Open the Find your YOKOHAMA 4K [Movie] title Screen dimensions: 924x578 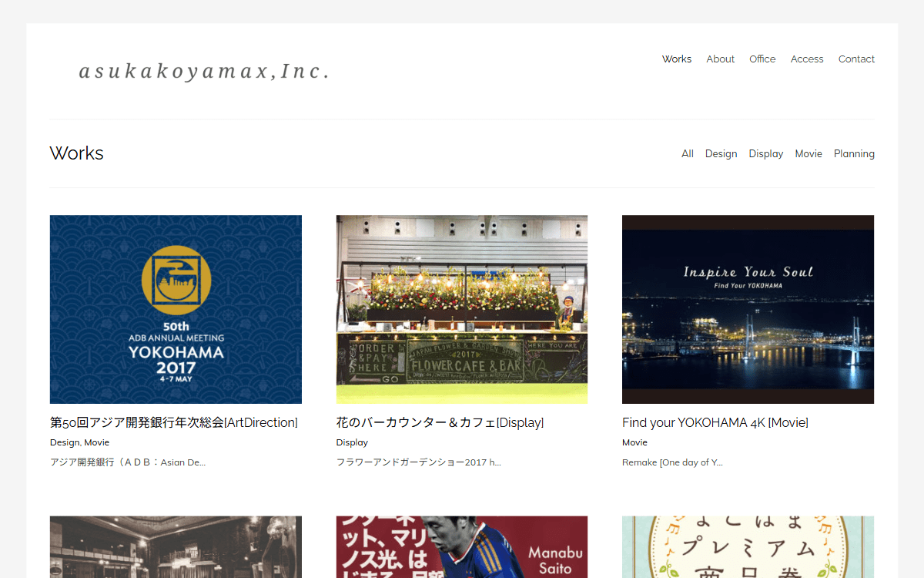[x=715, y=422]
